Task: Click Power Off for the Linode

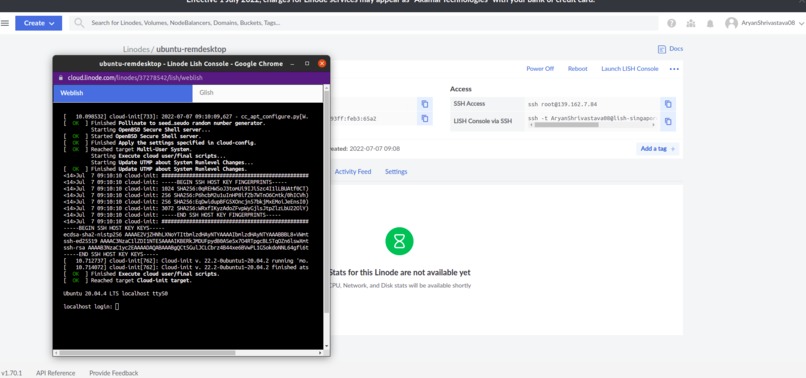Action: [x=540, y=69]
